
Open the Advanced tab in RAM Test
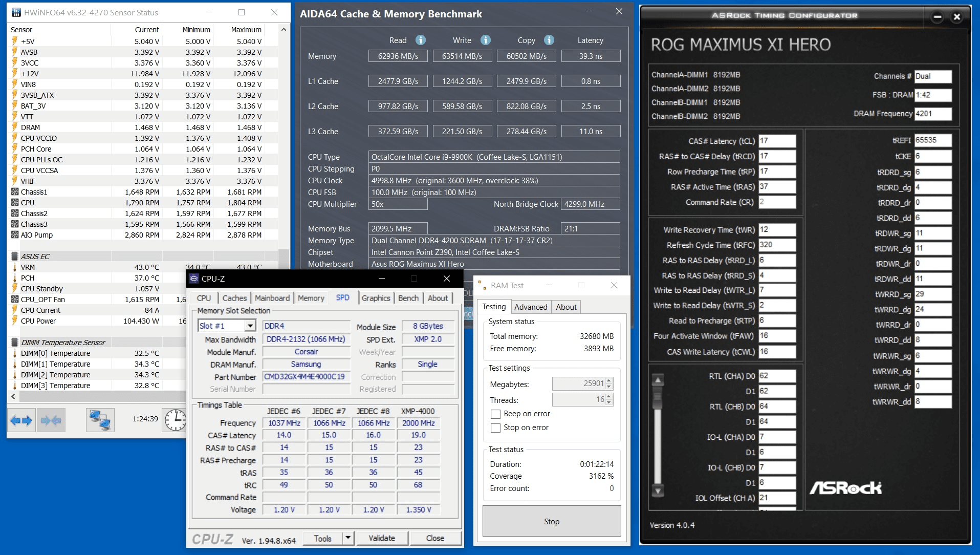pyautogui.click(x=531, y=307)
